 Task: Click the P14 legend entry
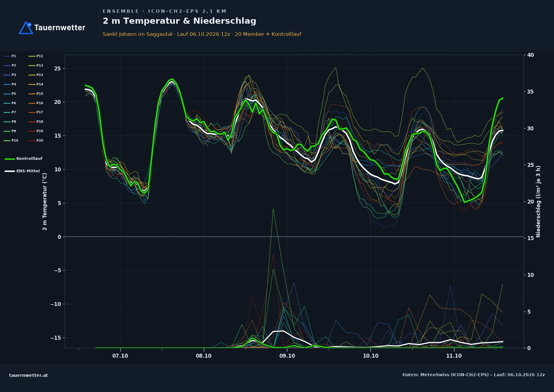click(x=36, y=84)
